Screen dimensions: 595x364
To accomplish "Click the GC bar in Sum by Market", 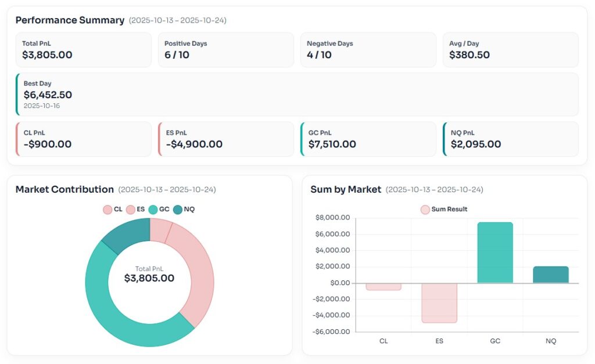I will 495,253.
